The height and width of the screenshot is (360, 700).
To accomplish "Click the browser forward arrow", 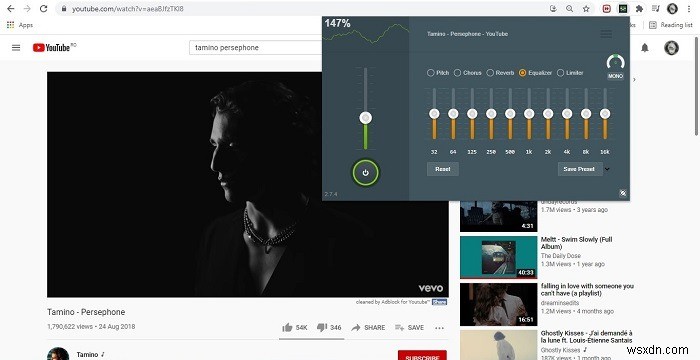I will pyautogui.click(x=27, y=8).
